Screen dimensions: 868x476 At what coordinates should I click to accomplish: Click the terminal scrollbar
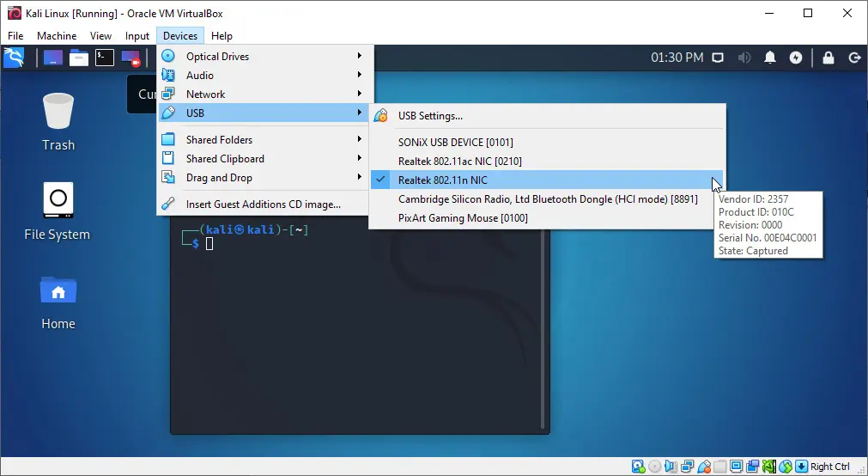[543, 328]
